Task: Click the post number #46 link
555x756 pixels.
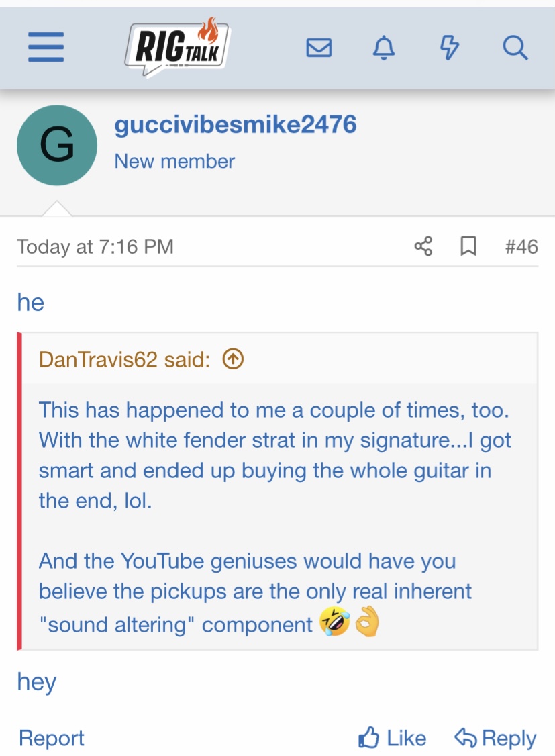Action: [x=521, y=246]
